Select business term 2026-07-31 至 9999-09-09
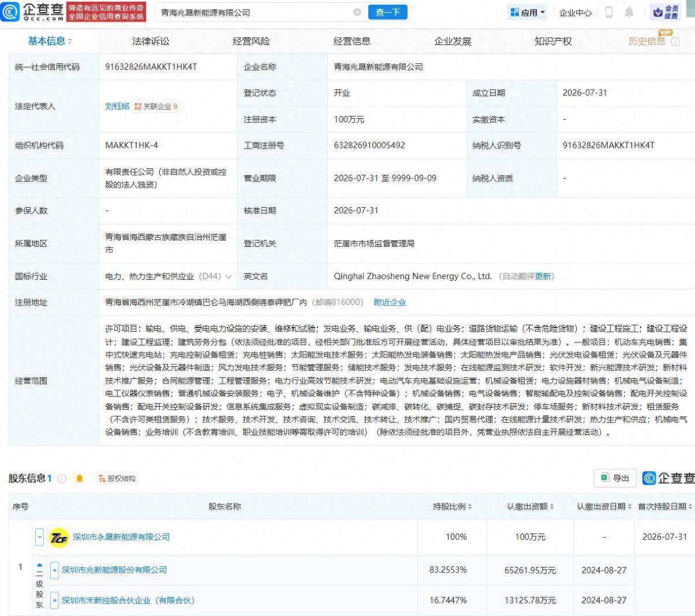Screen dimensions: 695x616 point(385,178)
